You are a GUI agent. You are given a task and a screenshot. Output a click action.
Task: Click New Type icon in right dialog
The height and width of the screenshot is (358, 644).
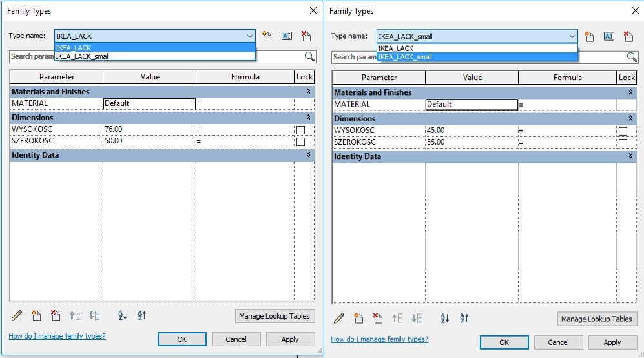(x=589, y=37)
